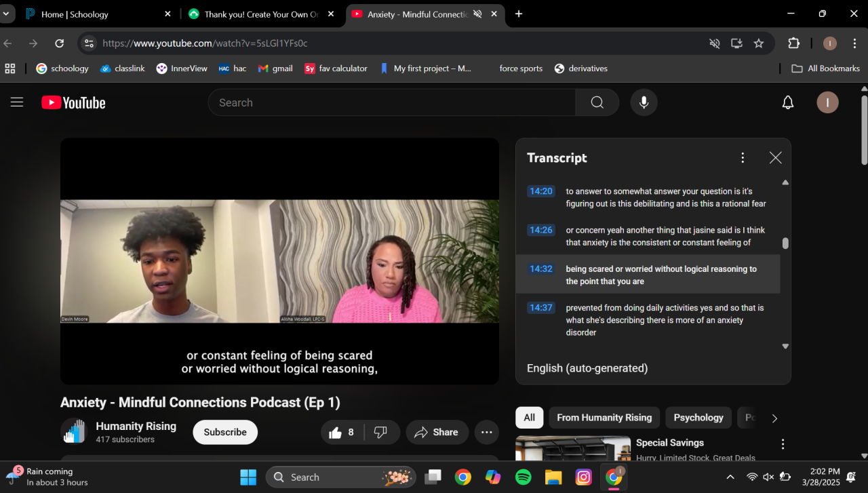The height and width of the screenshot is (493, 868).
Task: Open the gmail bookmark
Action: (275, 68)
